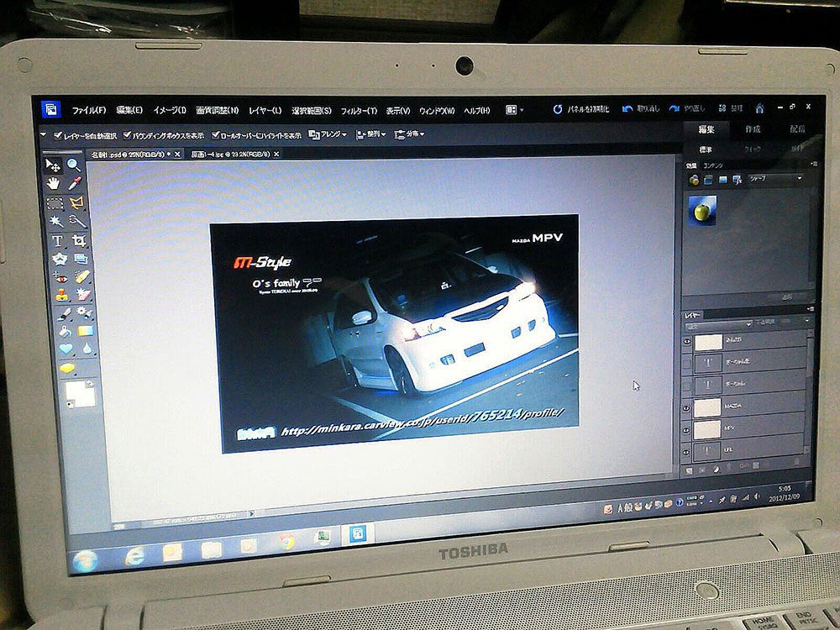Select the Paint Bucket tool
840x630 pixels.
pos(66,332)
